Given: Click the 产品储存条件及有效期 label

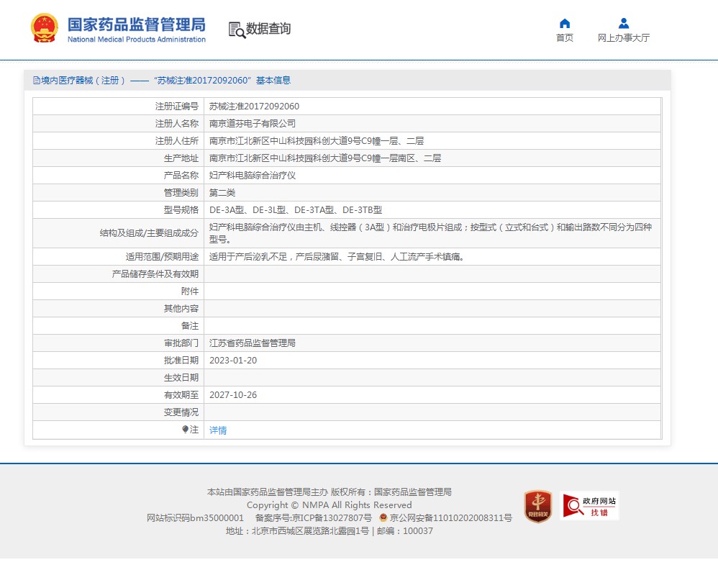Looking at the screenshot, I should pos(155,274).
